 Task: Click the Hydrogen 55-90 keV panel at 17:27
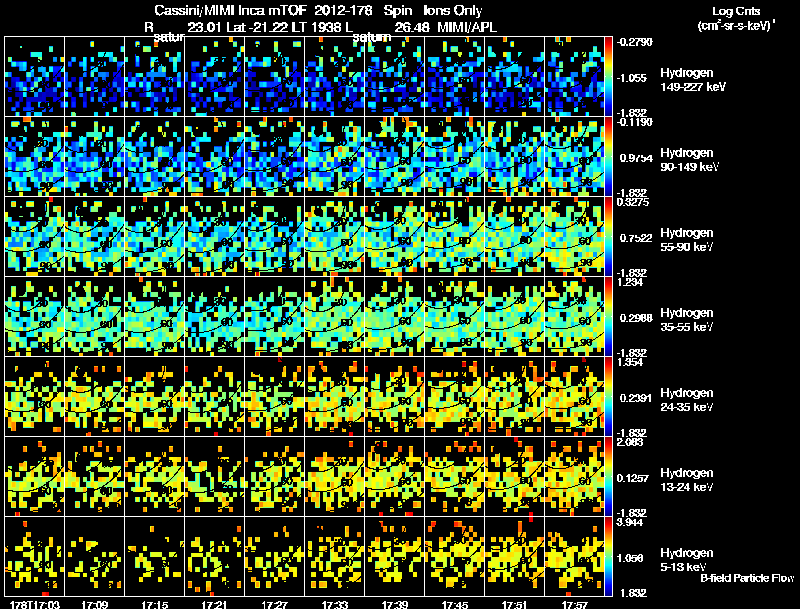(275, 237)
